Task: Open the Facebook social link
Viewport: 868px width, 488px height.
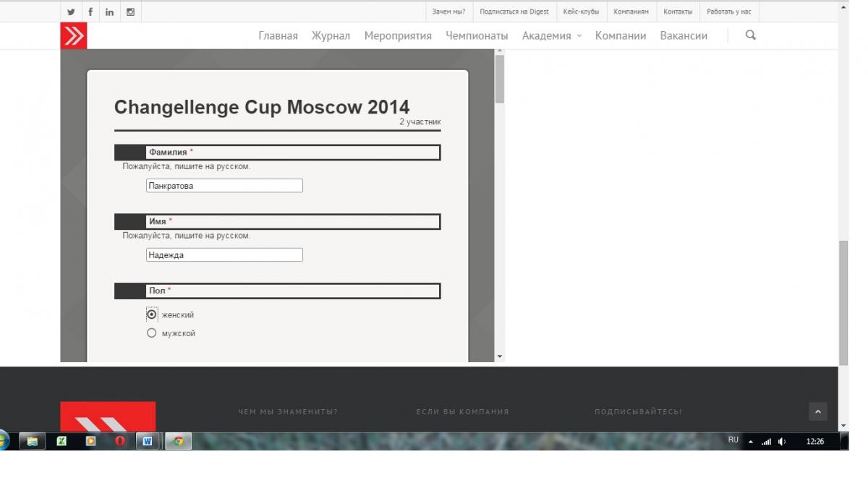Action: tap(90, 12)
